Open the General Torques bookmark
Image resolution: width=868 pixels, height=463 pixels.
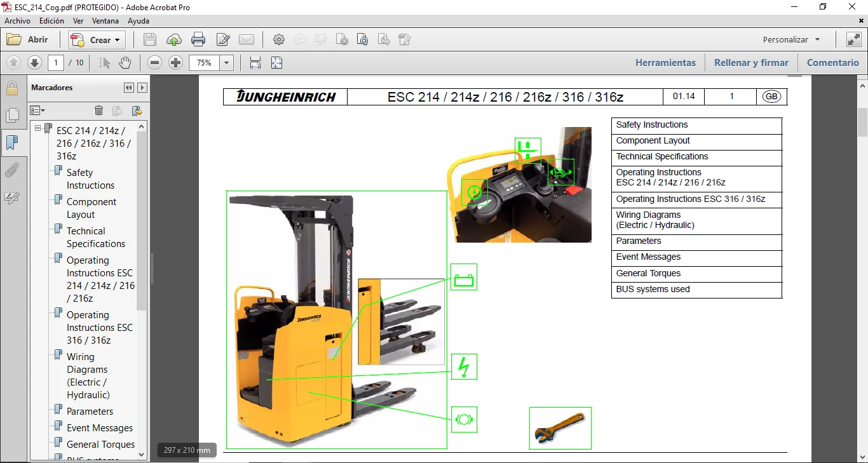[x=100, y=445]
